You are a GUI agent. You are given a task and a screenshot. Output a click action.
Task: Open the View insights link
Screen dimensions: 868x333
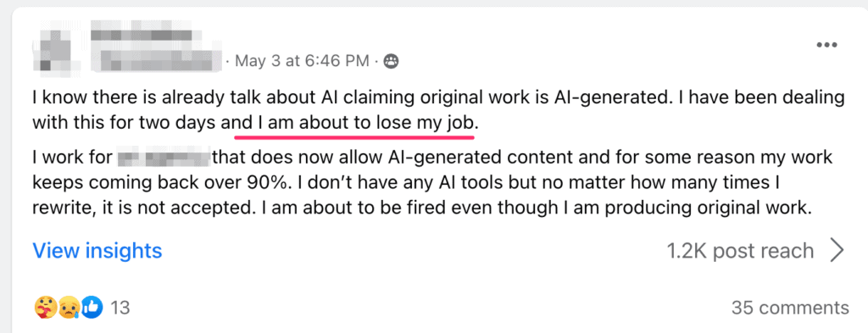97,251
